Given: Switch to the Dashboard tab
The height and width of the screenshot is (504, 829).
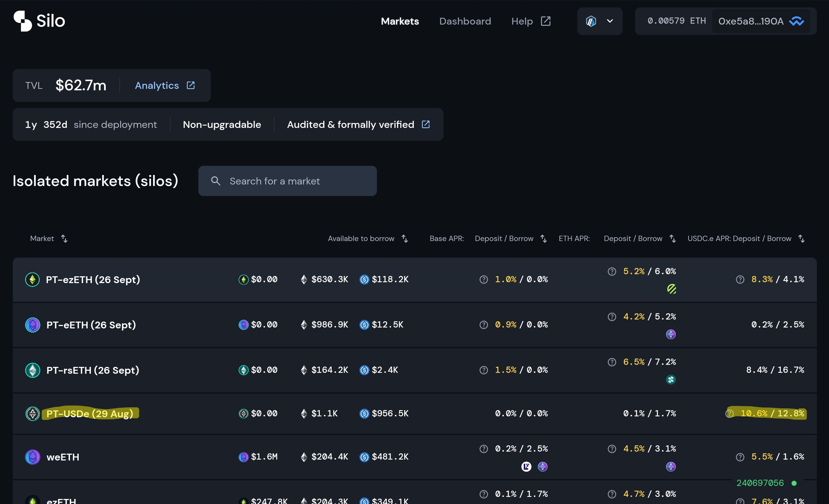Looking at the screenshot, I should tap(465, 21).
